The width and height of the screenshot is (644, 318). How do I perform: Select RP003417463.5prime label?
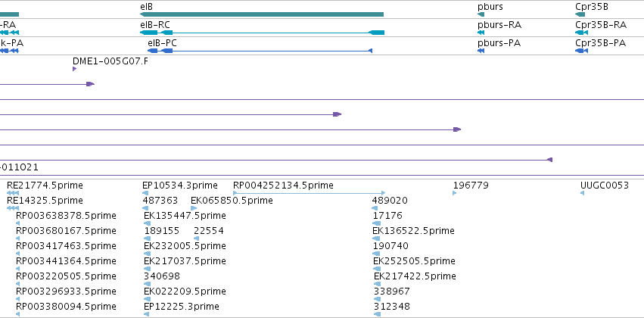tap(66, 246)
